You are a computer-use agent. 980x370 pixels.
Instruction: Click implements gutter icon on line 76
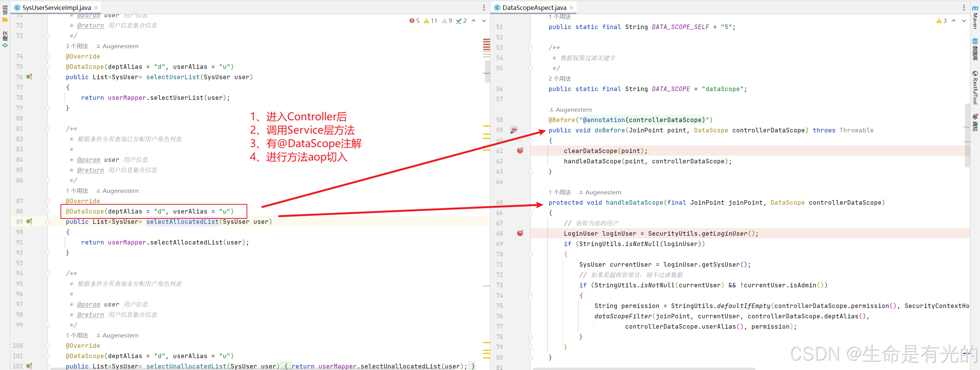29,77
